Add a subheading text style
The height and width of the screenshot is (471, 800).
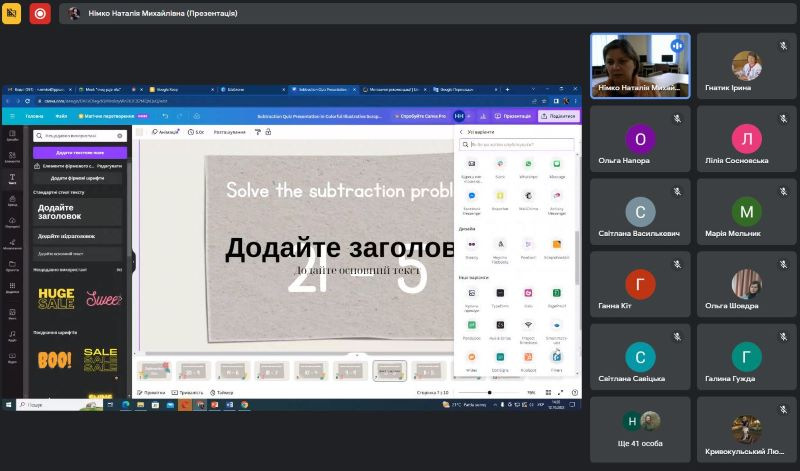[x=78, y=236]
